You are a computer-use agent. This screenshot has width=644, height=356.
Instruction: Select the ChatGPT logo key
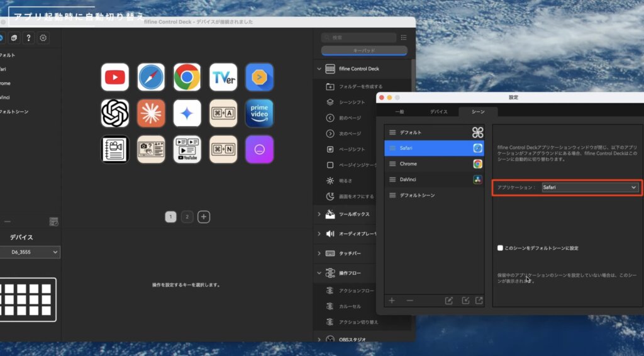pos(115,113)
